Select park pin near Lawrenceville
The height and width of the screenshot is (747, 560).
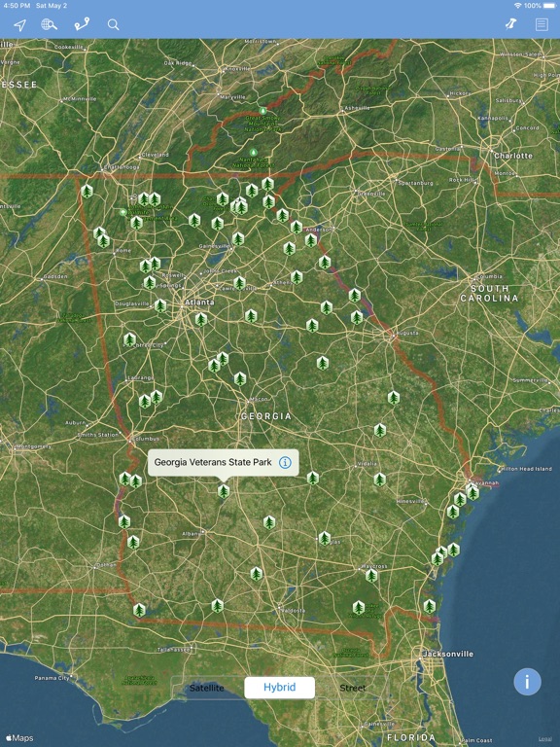tap(239, 283)
